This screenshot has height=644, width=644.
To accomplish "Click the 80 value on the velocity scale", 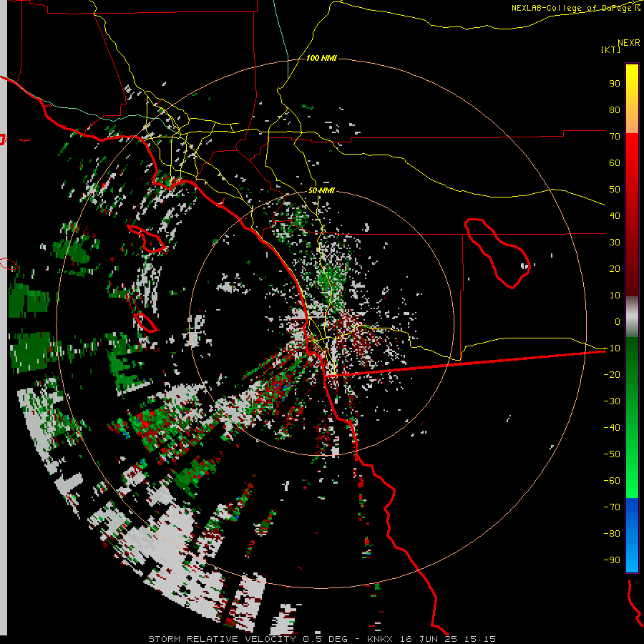I will click(615, 109).
